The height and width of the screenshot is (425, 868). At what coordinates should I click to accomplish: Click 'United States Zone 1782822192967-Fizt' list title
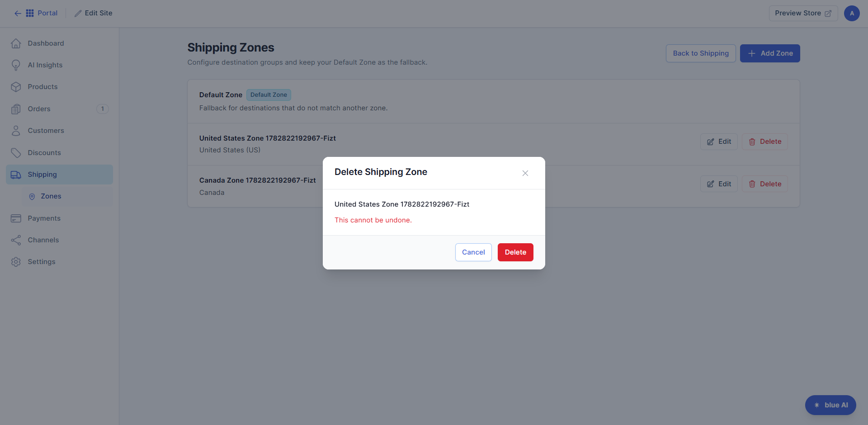pos(268,138)
